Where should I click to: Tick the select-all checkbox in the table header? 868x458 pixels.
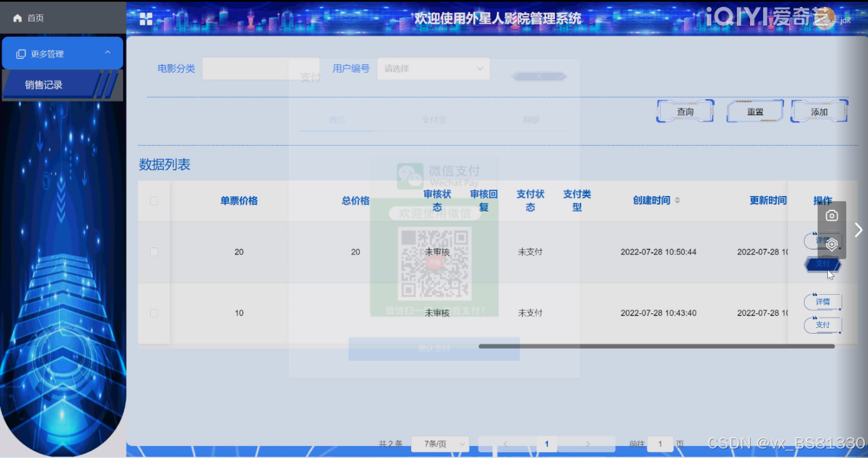pyautogui.click(x=154, y=201)
